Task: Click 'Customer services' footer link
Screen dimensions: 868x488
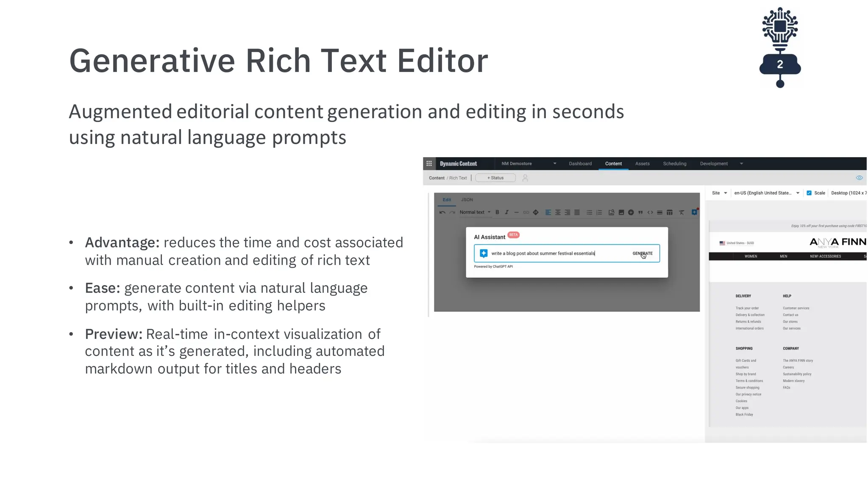Action: (x=796, y=308)
